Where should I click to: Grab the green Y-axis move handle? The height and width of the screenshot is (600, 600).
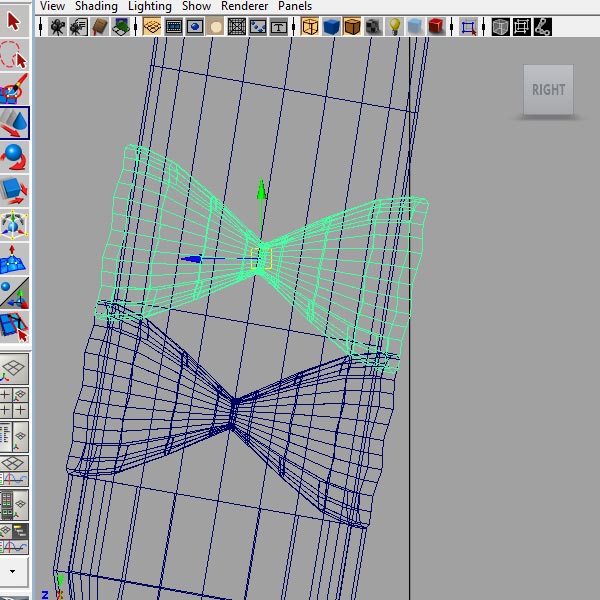[x=262, y=189]
